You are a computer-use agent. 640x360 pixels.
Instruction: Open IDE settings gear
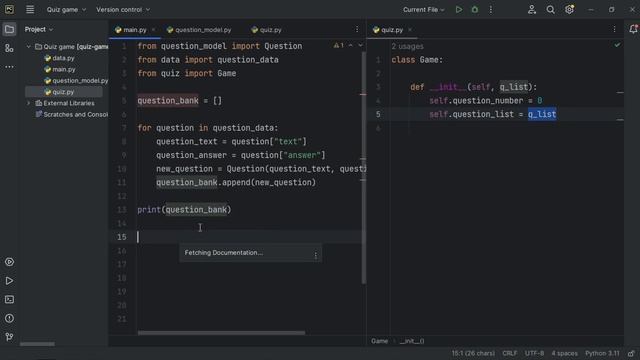[x=569, y=9]
